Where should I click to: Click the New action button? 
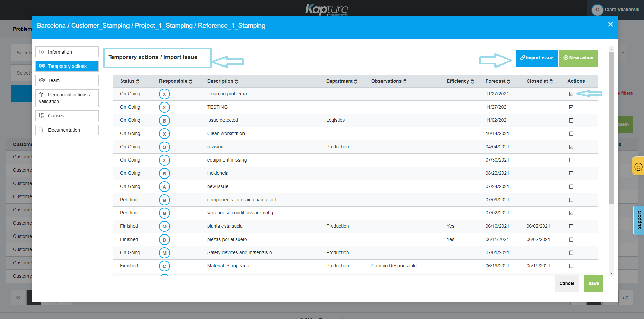pyautogui.click(x=578, y=58)
